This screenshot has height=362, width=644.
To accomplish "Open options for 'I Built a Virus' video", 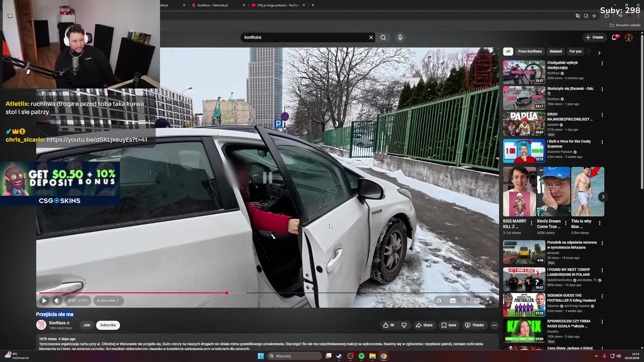I will (x=602, y=142).
